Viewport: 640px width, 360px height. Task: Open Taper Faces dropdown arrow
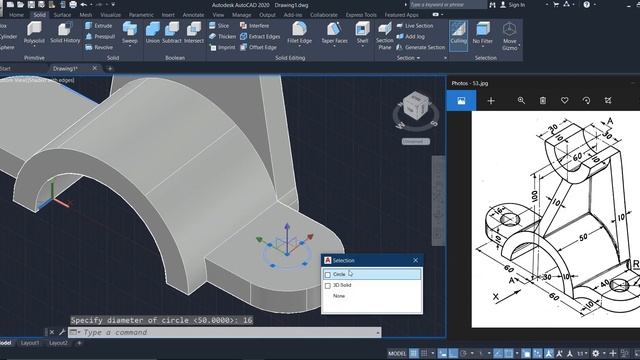334,46
